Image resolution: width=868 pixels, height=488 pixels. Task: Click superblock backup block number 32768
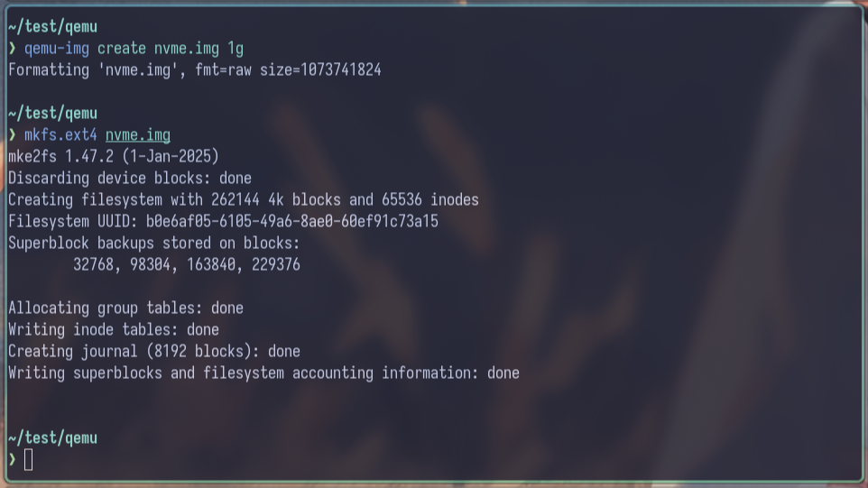pos(93,265)
